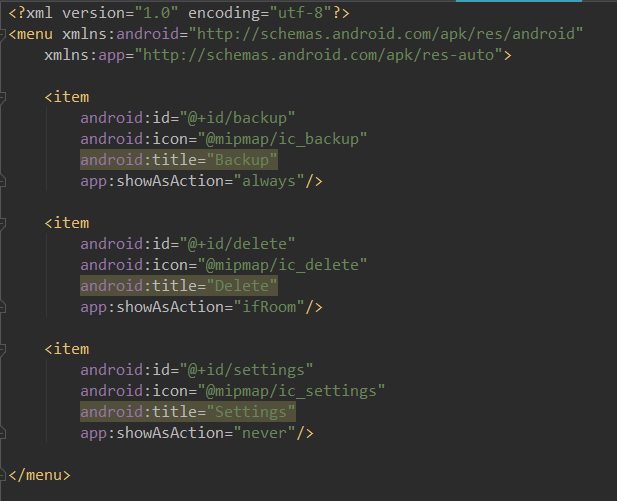Click android:icon="@mipmap/ic_backup" line

click(x=224, y=139)
